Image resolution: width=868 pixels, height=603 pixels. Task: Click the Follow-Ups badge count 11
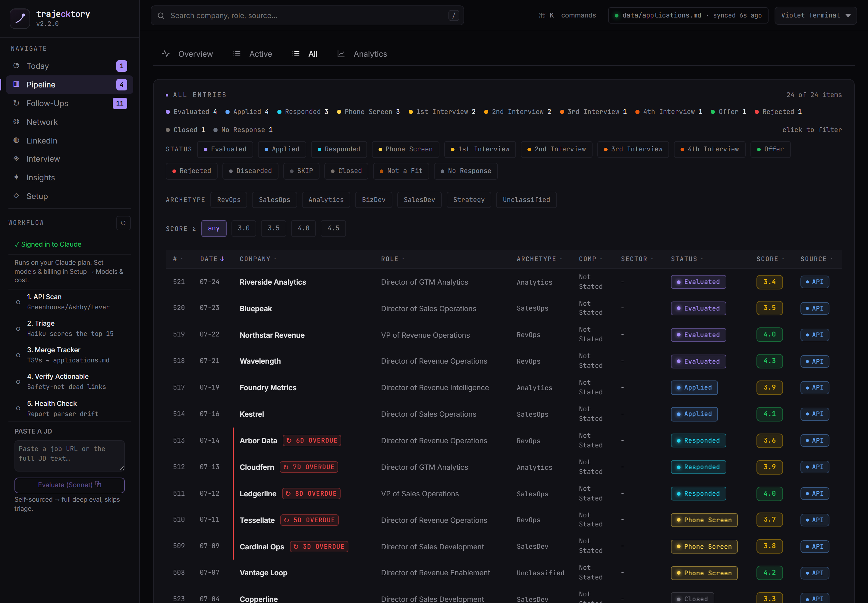click(120, 103)
